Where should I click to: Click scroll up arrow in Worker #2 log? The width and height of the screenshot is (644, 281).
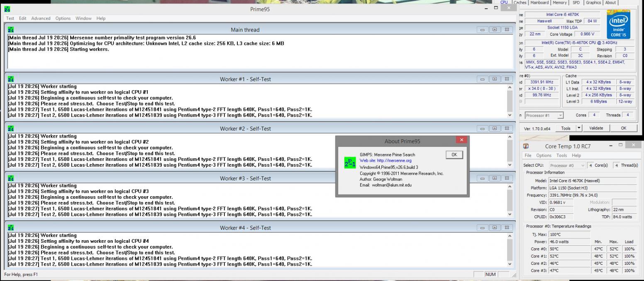click(x=510, y=137)
